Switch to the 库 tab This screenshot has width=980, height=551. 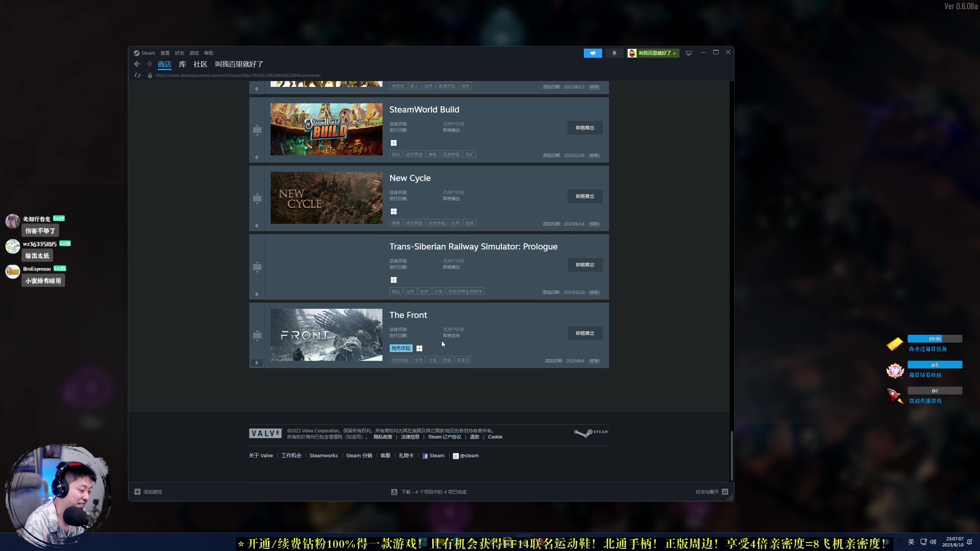tap(183, 64)
